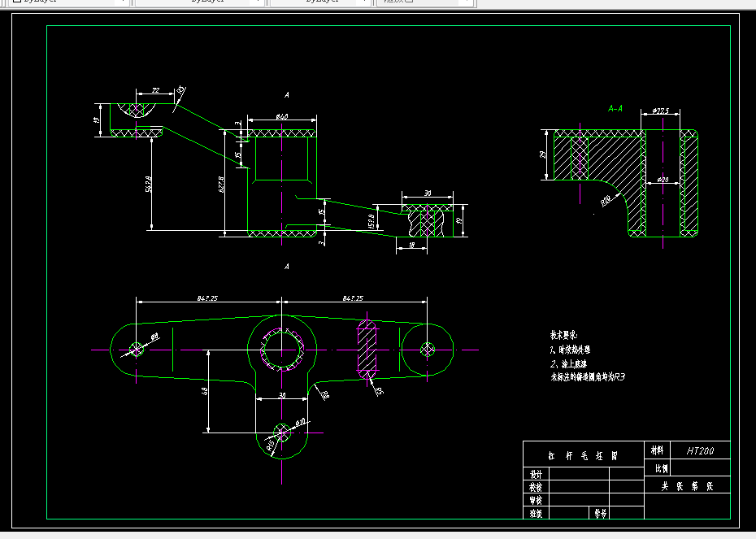Select the 29 height dimension in section A-A

542,154
